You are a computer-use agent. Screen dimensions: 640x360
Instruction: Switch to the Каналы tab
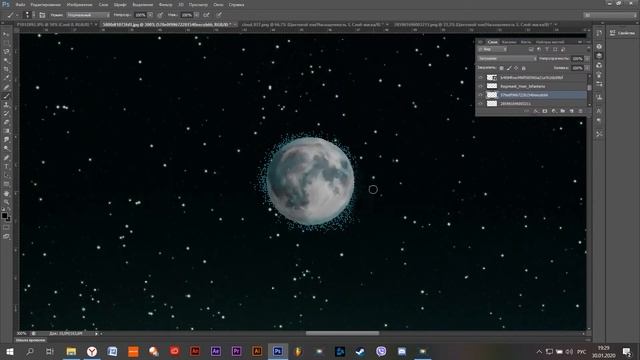pyautogui.click(x=509, y=42)
